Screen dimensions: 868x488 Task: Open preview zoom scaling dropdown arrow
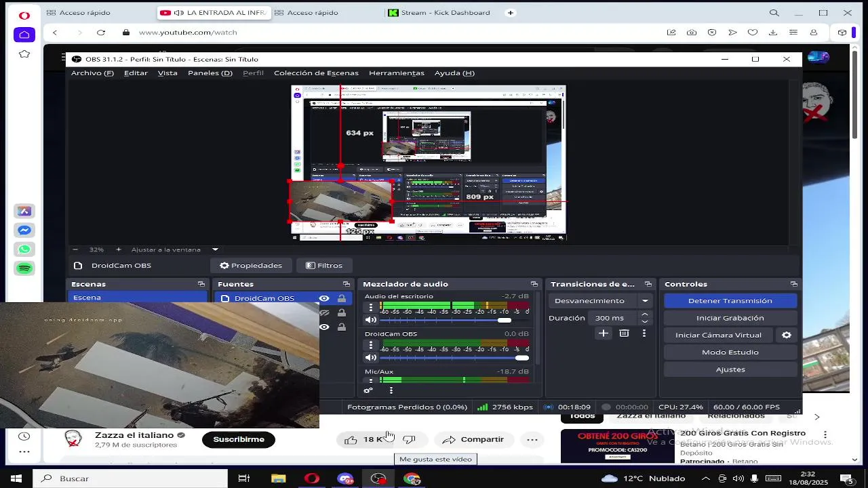coord(215,249)
